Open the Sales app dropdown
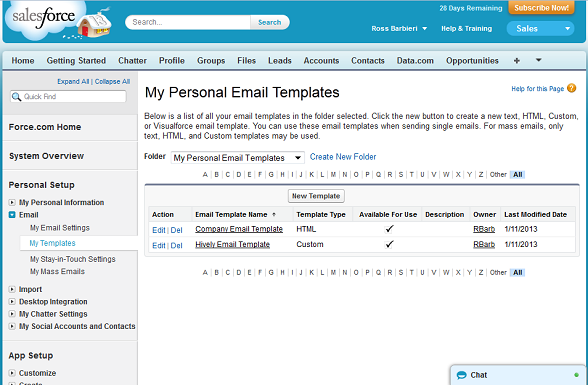 [x=540, y=28]
